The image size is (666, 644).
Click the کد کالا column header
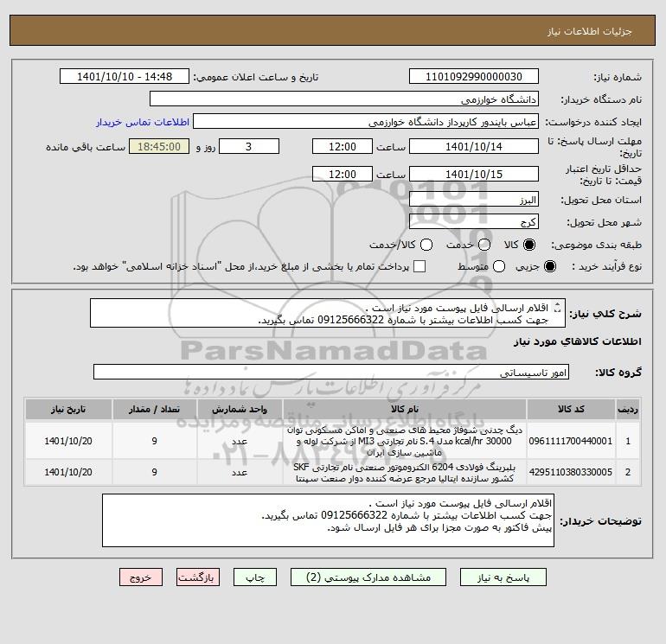571,409
